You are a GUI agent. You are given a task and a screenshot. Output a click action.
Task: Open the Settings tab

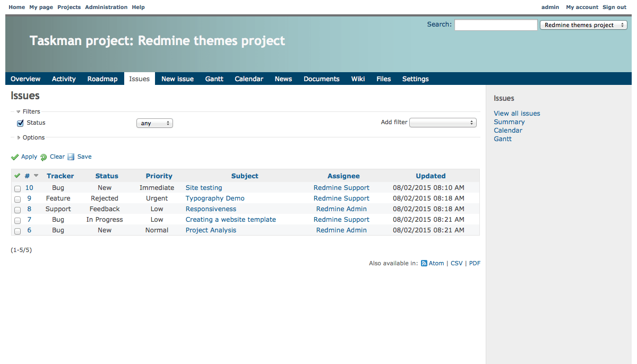(x=416, y=79)
